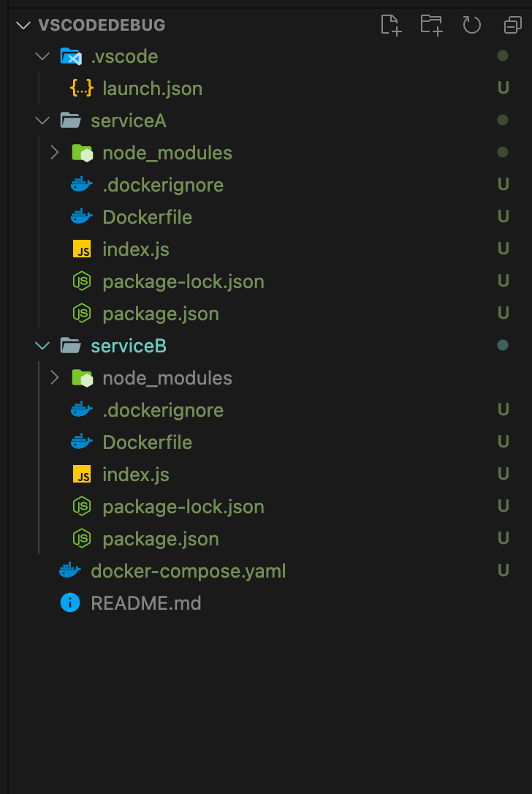
Task: Click the New Folder icon
Action: click(431, 25)
